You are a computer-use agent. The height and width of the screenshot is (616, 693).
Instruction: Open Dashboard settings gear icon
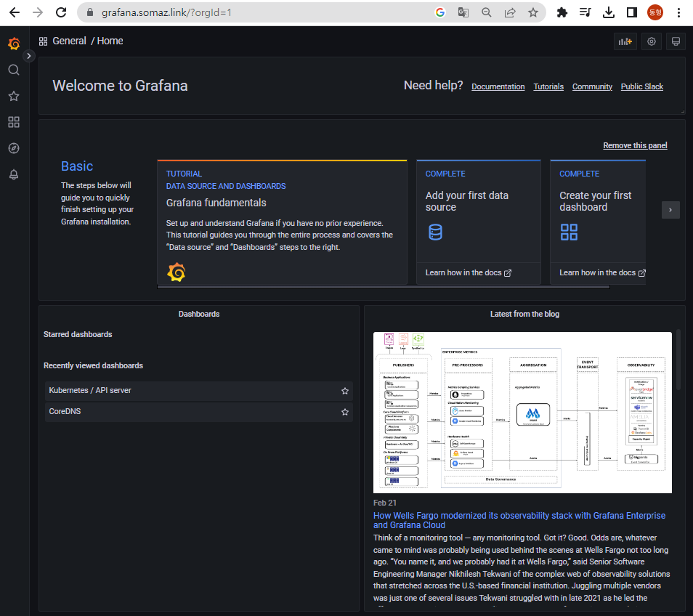pos(652,41)
